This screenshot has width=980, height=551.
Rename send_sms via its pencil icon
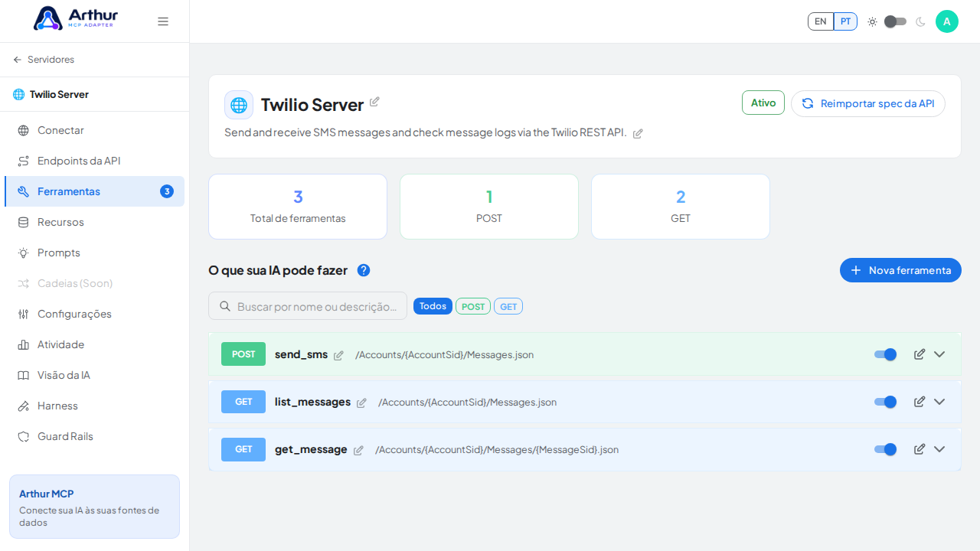point(338,356)
